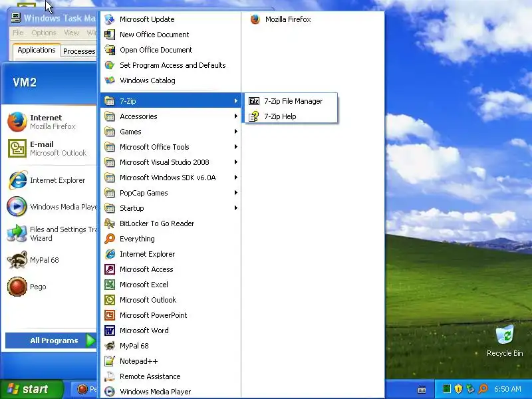Viewport: 532px width, 399px height.
Task: Click the All Programs button
Action: click(x=51, y=340)
